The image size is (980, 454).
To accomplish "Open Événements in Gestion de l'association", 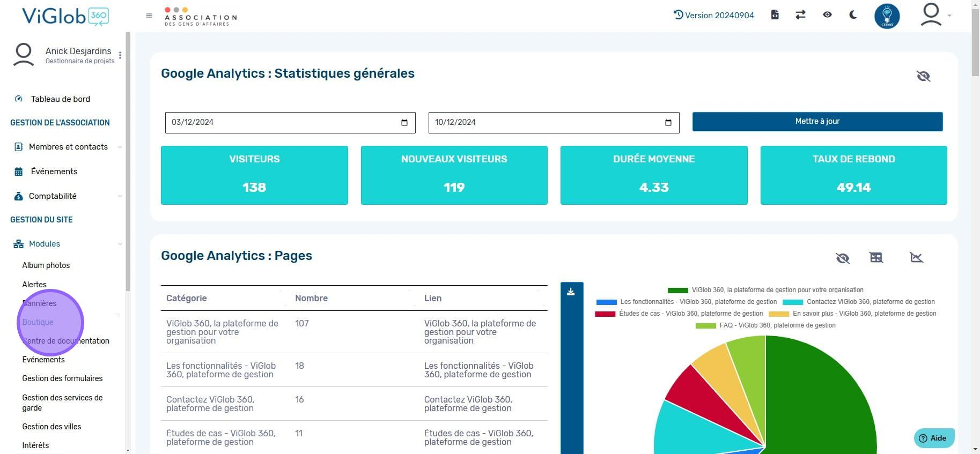I will click(x=54, y=172).
